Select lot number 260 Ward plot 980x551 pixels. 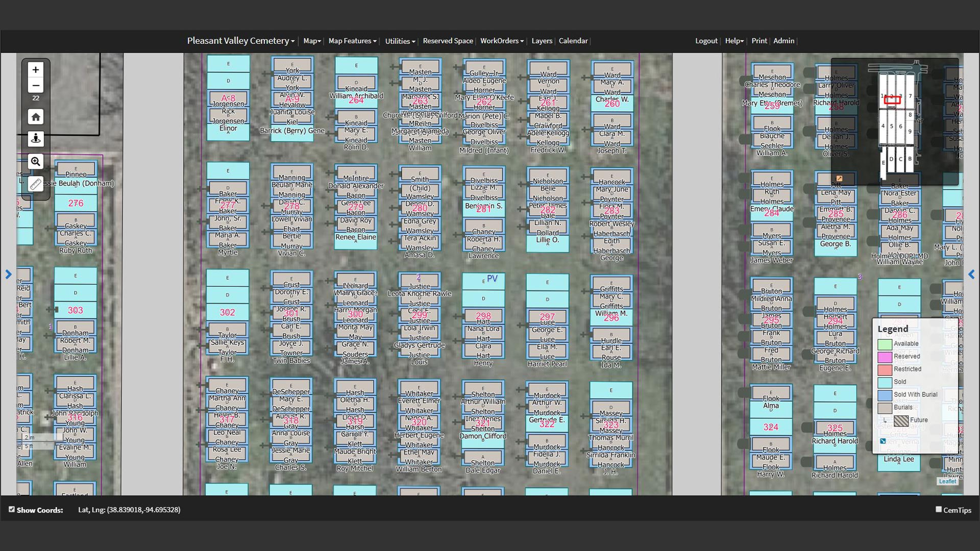pos(612,104)
